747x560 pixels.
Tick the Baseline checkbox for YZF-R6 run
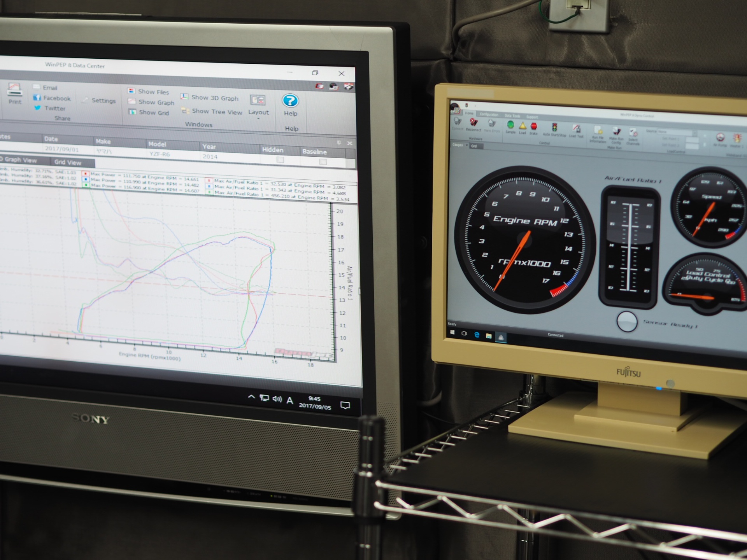click(x=323, y=161)
